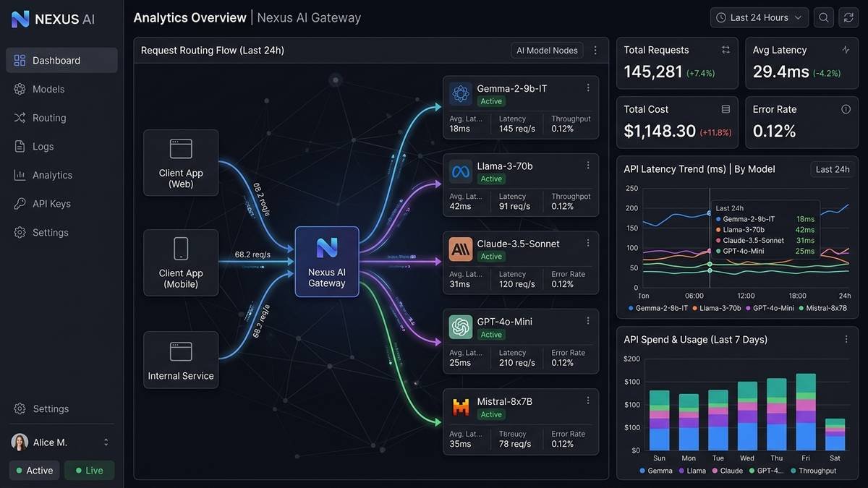Click the GPT-4o-Mini OpenAI icon

point(460,328)
